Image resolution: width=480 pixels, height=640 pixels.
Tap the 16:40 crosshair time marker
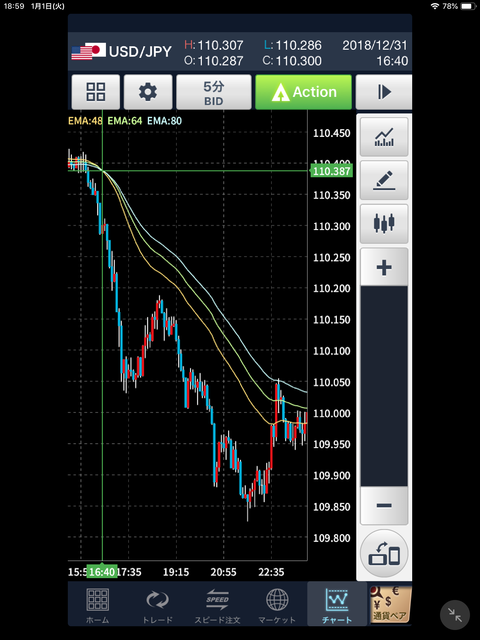(x=102, y=572)
